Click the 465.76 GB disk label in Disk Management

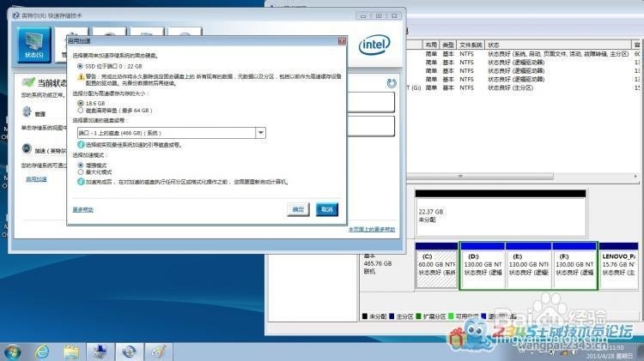pos(378,264)
